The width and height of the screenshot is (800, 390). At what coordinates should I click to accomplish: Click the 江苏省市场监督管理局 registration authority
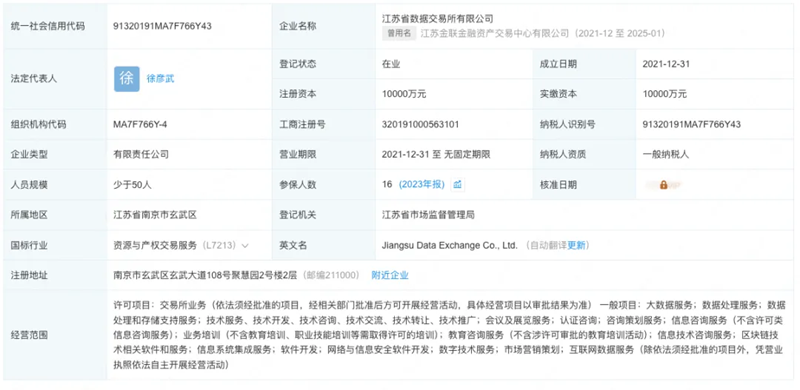tap(429, 215)
